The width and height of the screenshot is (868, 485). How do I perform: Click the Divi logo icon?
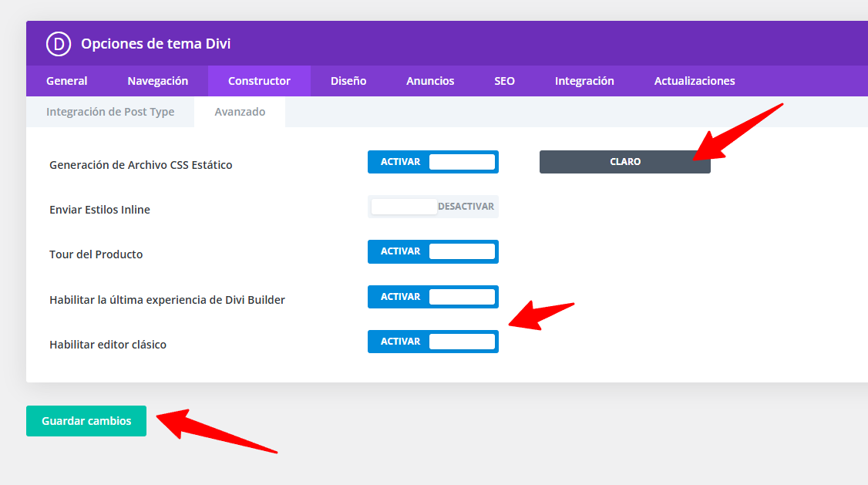coord(58,44)
